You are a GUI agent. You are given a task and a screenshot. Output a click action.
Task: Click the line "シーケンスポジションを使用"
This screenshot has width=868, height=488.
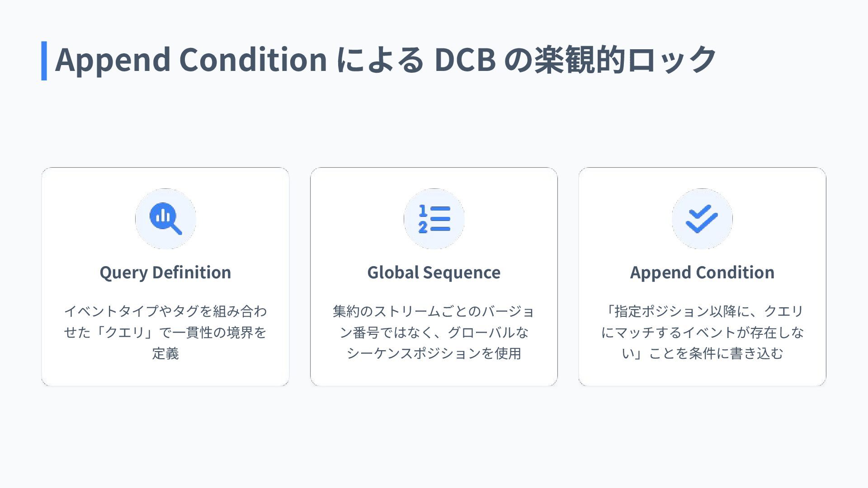(434, 353)
